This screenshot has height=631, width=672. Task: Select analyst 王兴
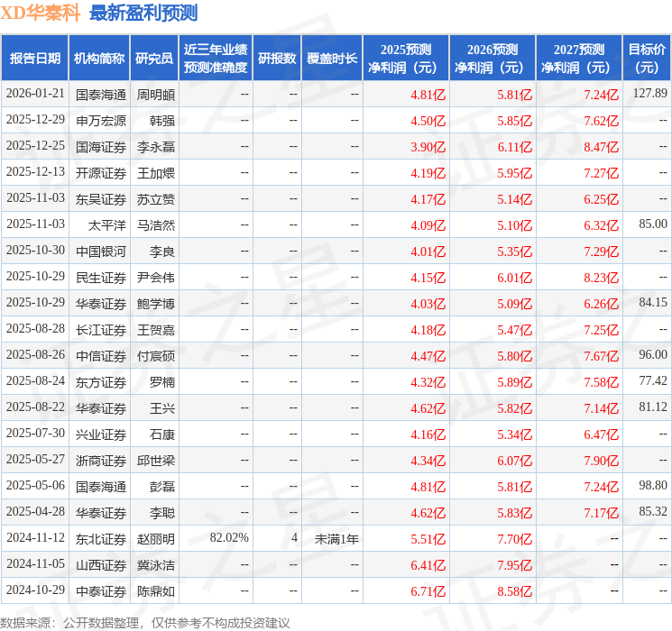pos(162,408)
